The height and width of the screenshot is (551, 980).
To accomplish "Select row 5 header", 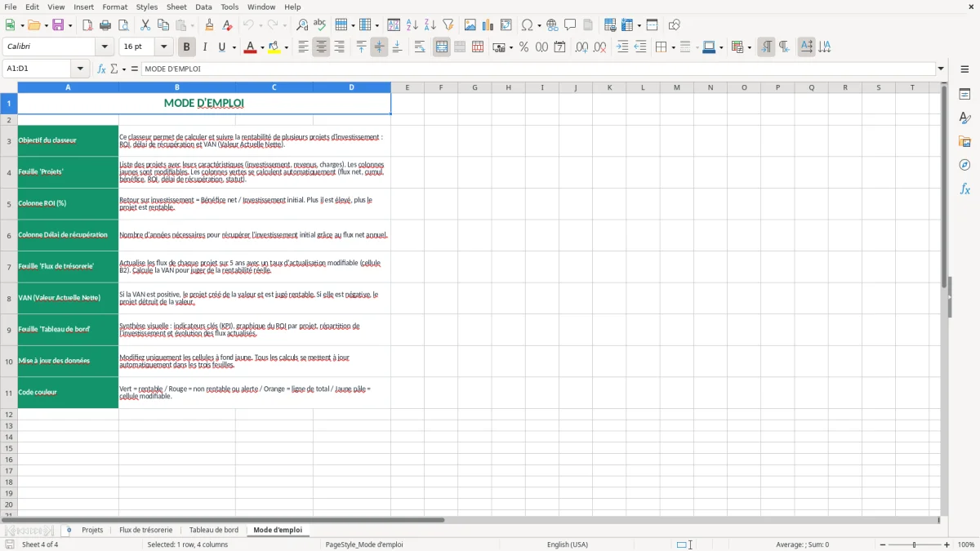I will pyautogui.click(x=9, y=204).
